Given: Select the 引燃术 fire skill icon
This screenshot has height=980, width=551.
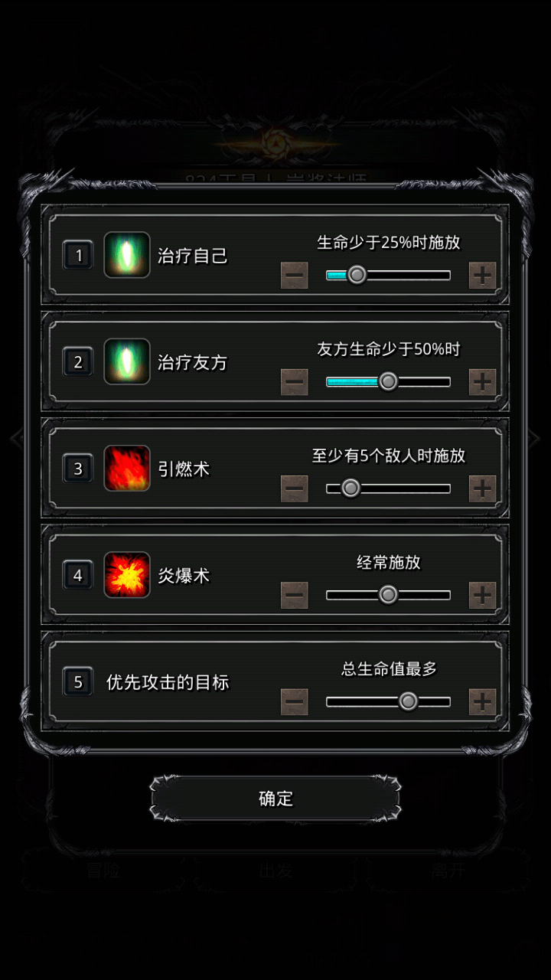Looking at the screenshot, I should click(x=127, y=468).
